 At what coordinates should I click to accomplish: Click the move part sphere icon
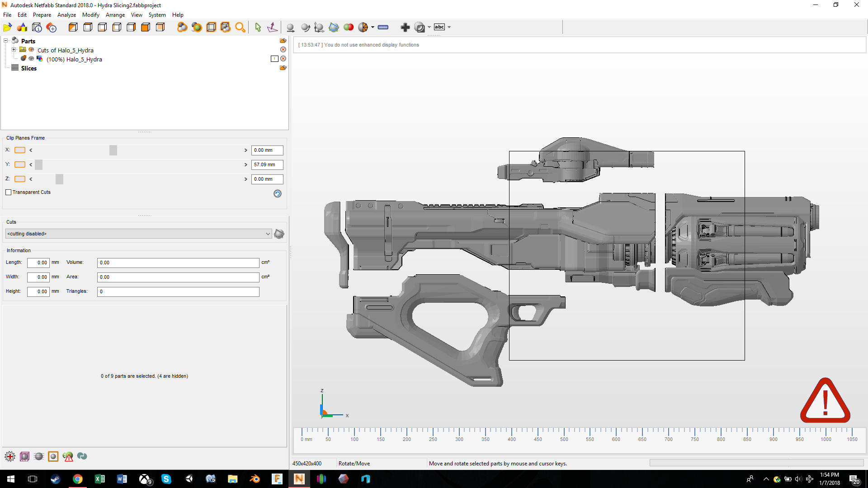coord(291,28)
